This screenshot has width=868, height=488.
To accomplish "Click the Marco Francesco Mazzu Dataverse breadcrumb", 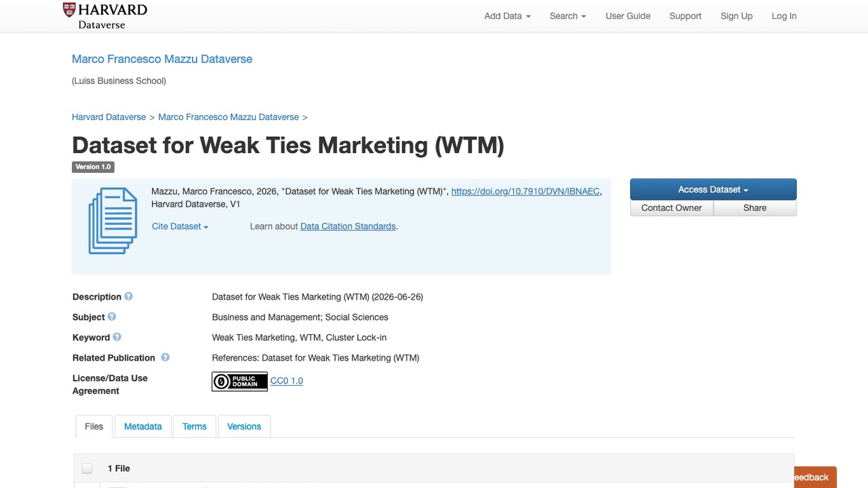I will pos(229,117).
